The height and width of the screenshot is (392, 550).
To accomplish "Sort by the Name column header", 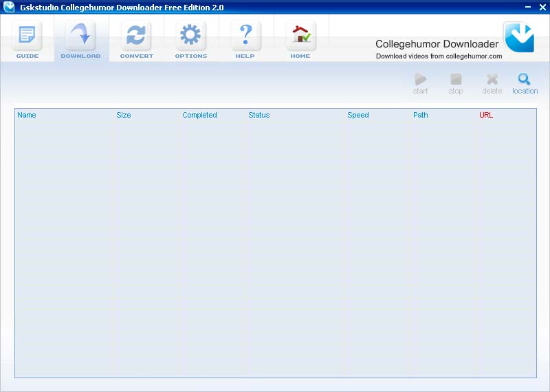I will tap(27, 115).
